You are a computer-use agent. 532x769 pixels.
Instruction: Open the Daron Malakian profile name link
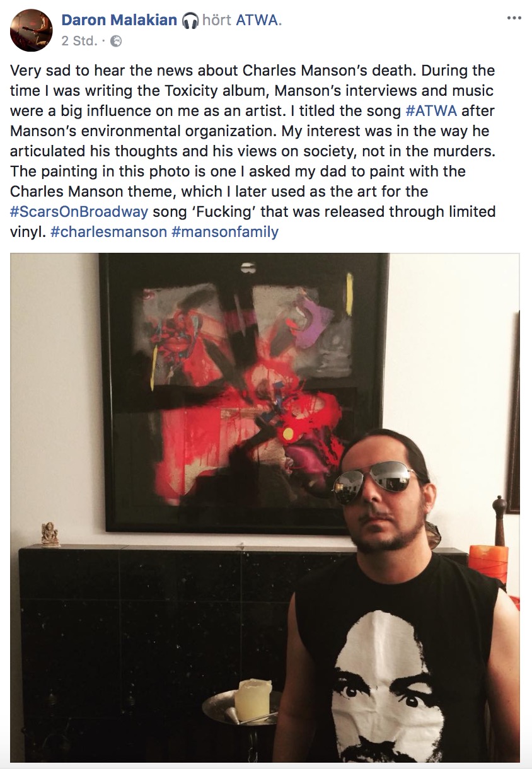tap(119, 20)
